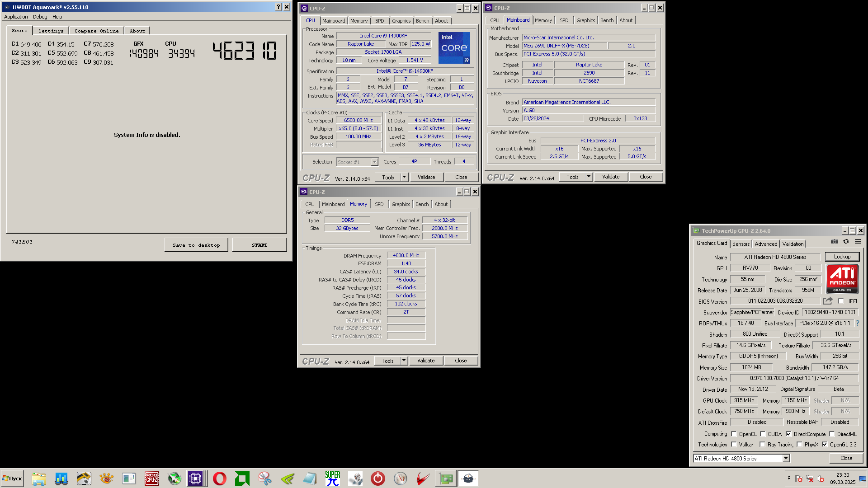Take a GPU-Z screenshot with camera icon
This screenshot has width=868, height=488.
(835, 242)
